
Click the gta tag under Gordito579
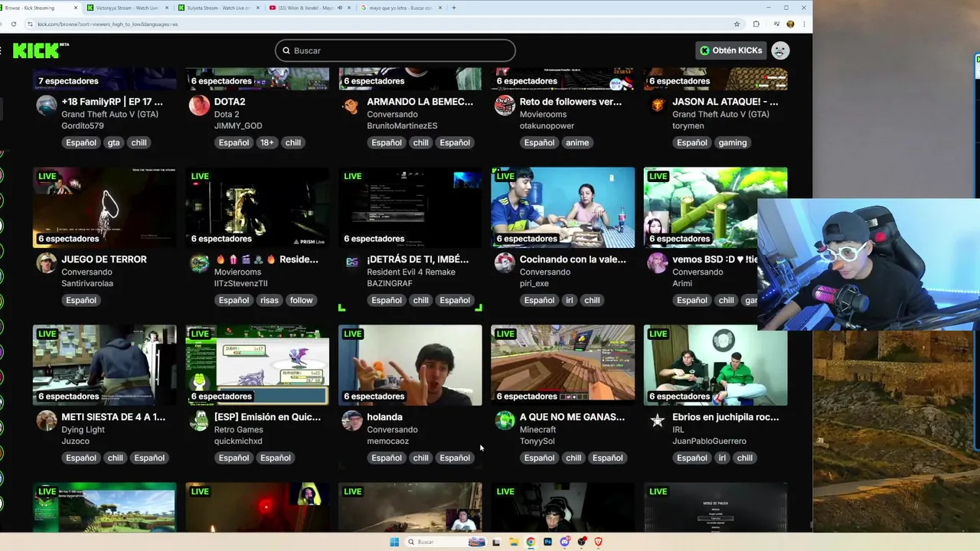pos(113,142)
